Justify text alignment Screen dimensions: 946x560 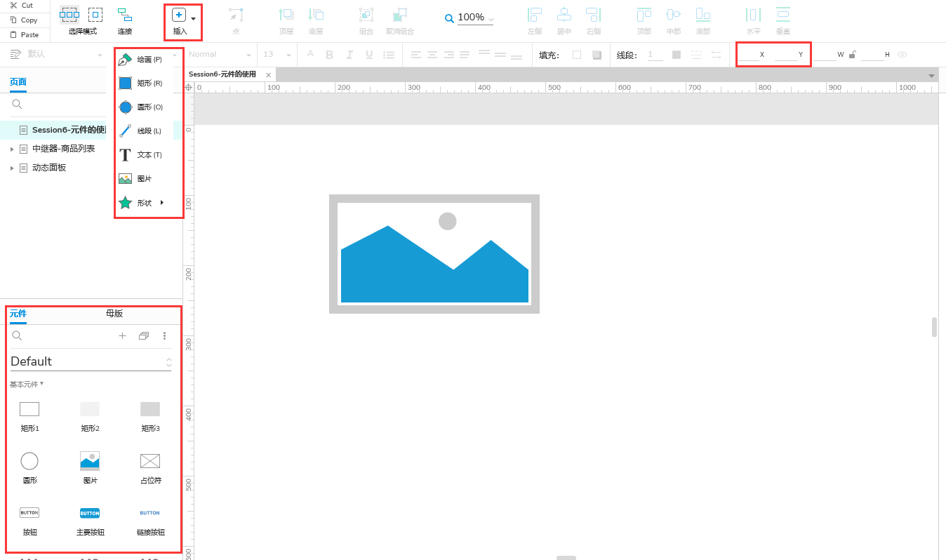tap(465, 55)
